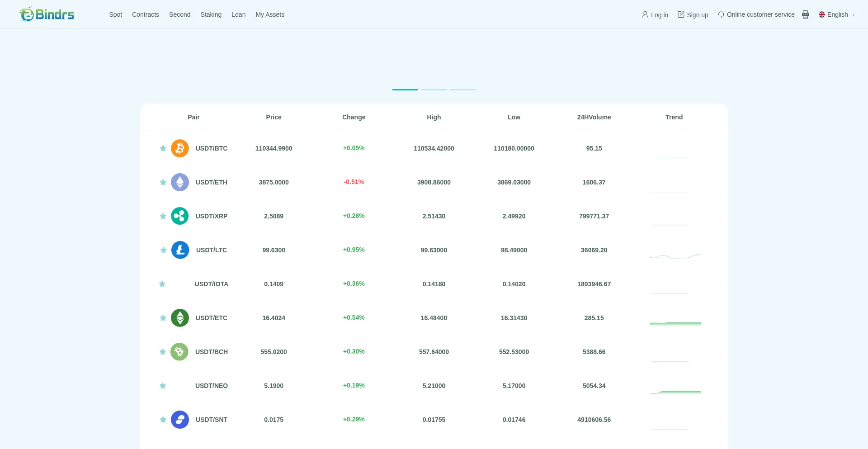Go to My Assets page
The image size is (868, 449).
coord(269,14)
